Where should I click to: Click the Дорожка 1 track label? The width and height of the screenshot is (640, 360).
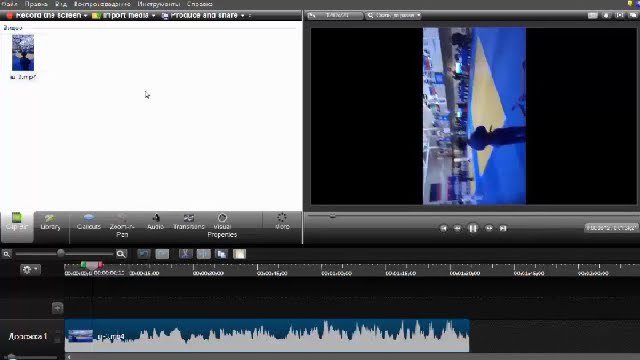pyautogui.click(x=28, y=336)
